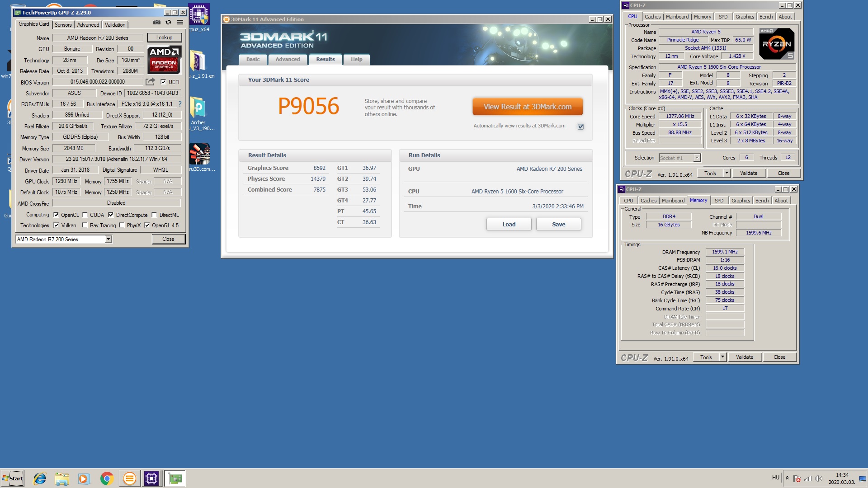868x488 pixels.
Task: Open the cpuz_x64 desktop icon
Action: pyautogui.click(x=199, y=18)
